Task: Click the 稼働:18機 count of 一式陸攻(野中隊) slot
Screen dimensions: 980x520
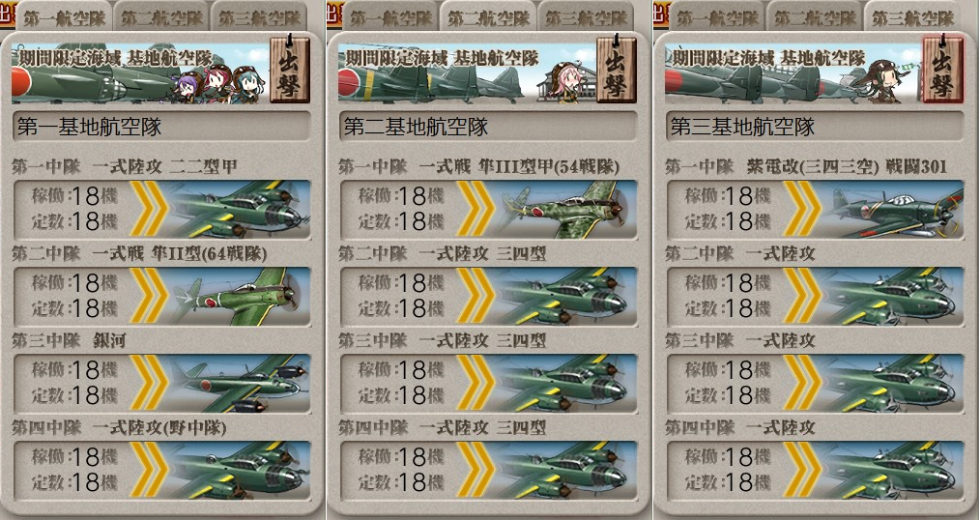Action: pyautogui.click(x=75, y=457)
